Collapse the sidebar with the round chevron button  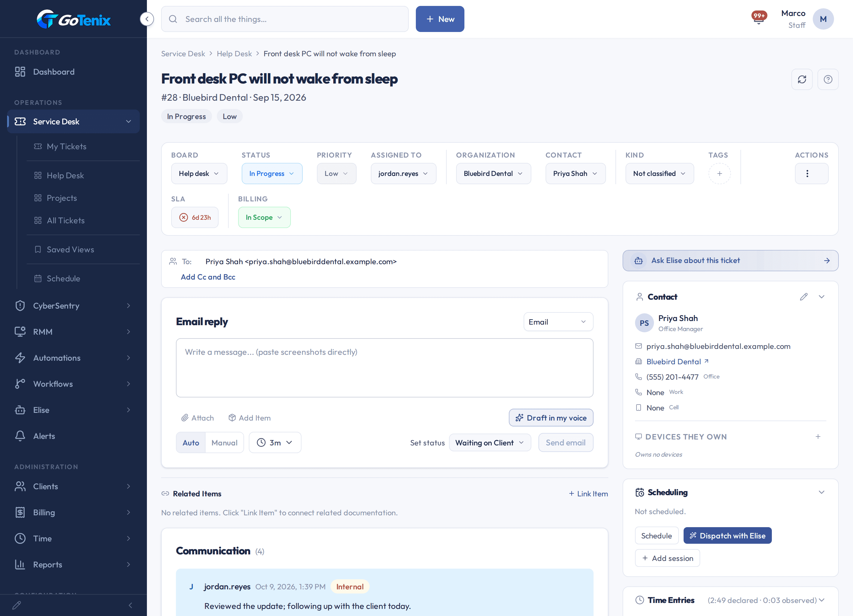click(x=147, y=19)
